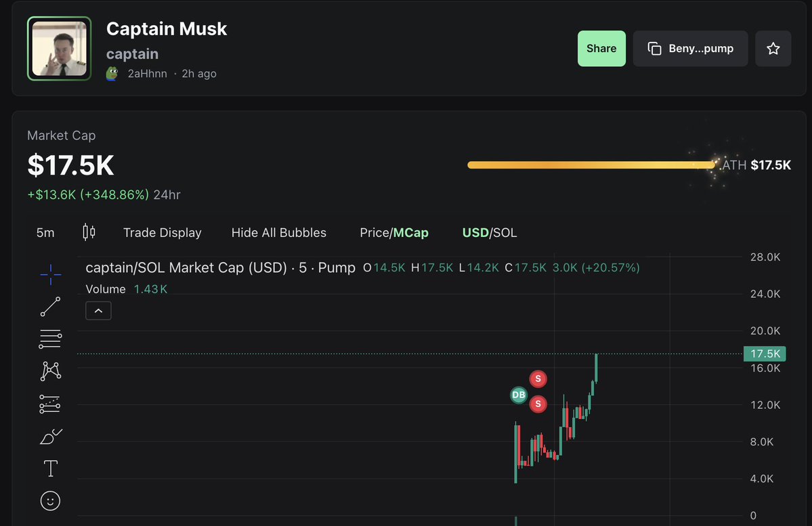This screenshot has width=812, height=526.
Task: Click the Volume 1.43K indicator label
Action: [127, 290]
